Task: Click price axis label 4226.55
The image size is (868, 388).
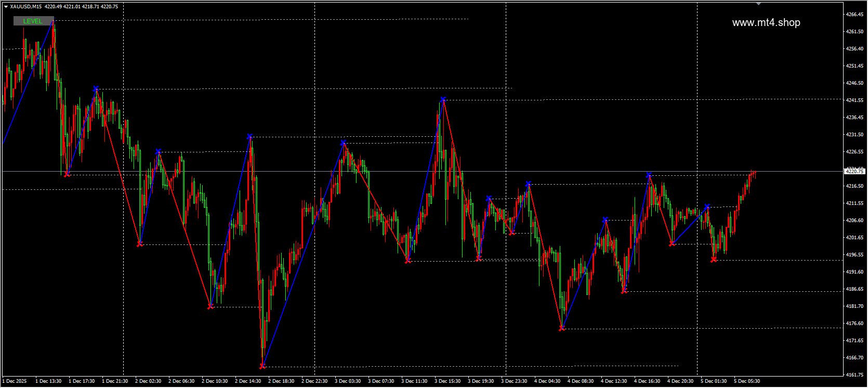Action: click(x=854, y=152)
